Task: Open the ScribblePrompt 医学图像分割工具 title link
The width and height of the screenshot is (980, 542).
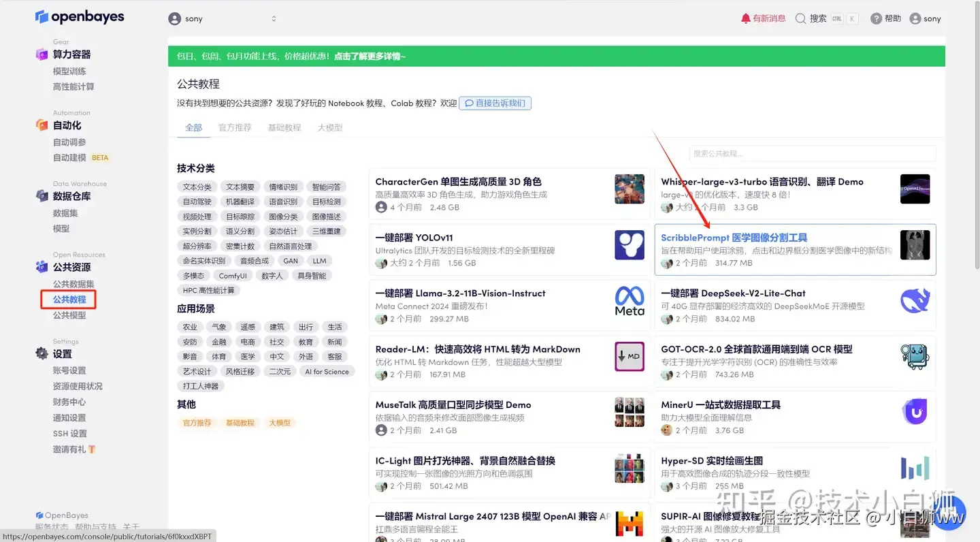Action: pyautogui.click(x=734, y=238)
